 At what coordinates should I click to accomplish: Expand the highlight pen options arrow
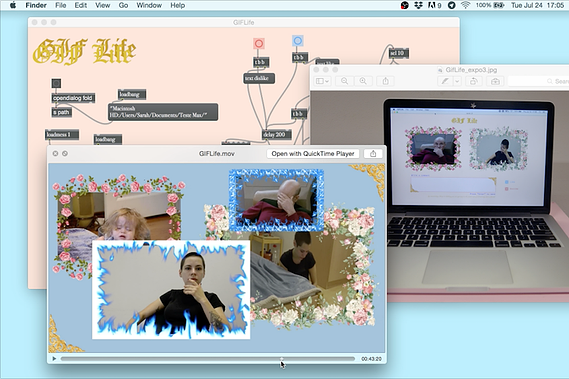pyautogui.click(x=457, y=81)
